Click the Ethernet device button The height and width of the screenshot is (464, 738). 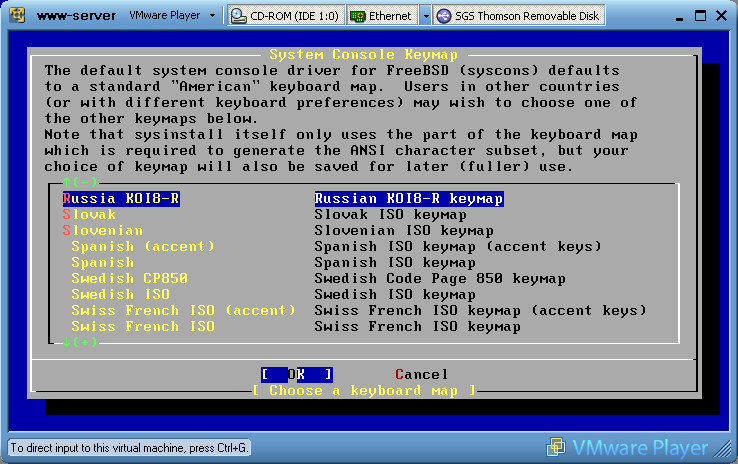[383, 16]
